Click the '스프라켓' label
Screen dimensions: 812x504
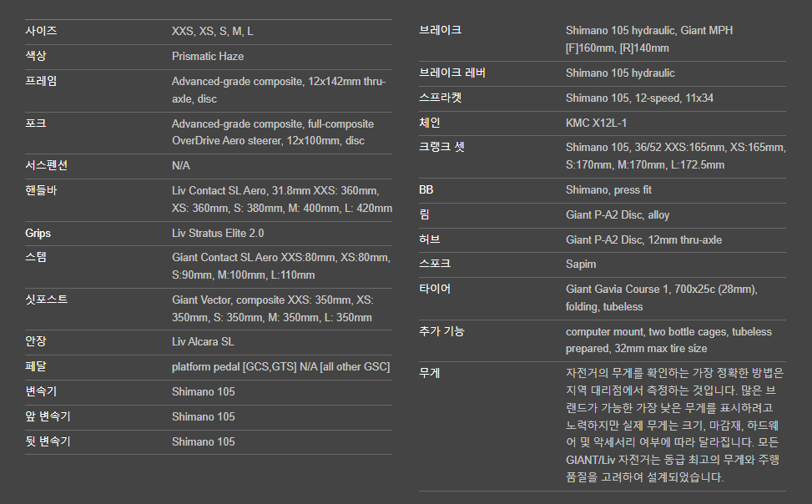coord(440,98)
